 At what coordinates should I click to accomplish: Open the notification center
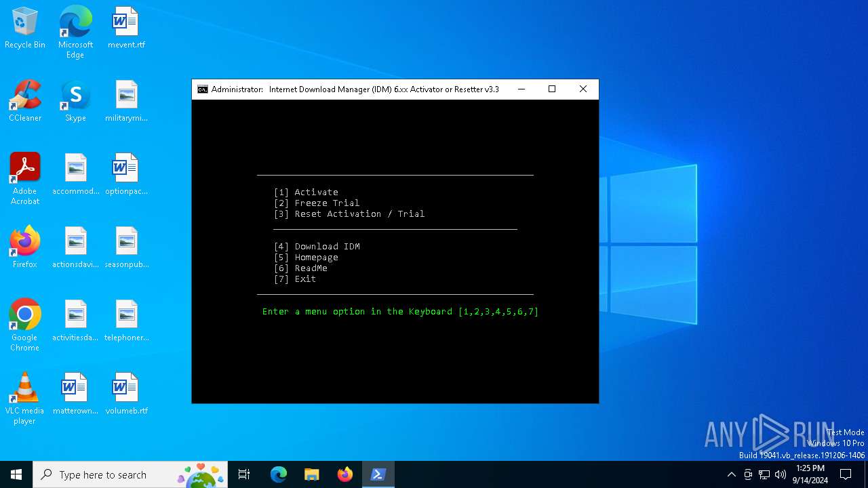pos(846,474)
